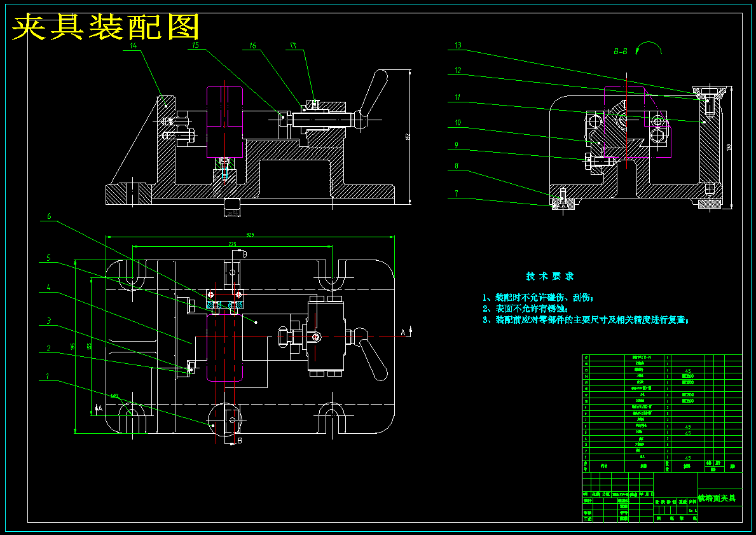Select the clamp handle in the front view

[x=373, y=94]
